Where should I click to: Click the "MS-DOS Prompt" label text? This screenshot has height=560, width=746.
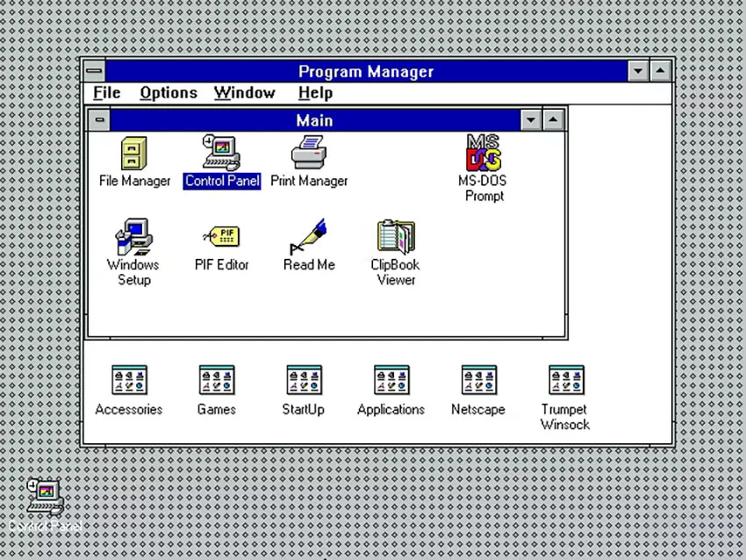click(x=483, y=189)
